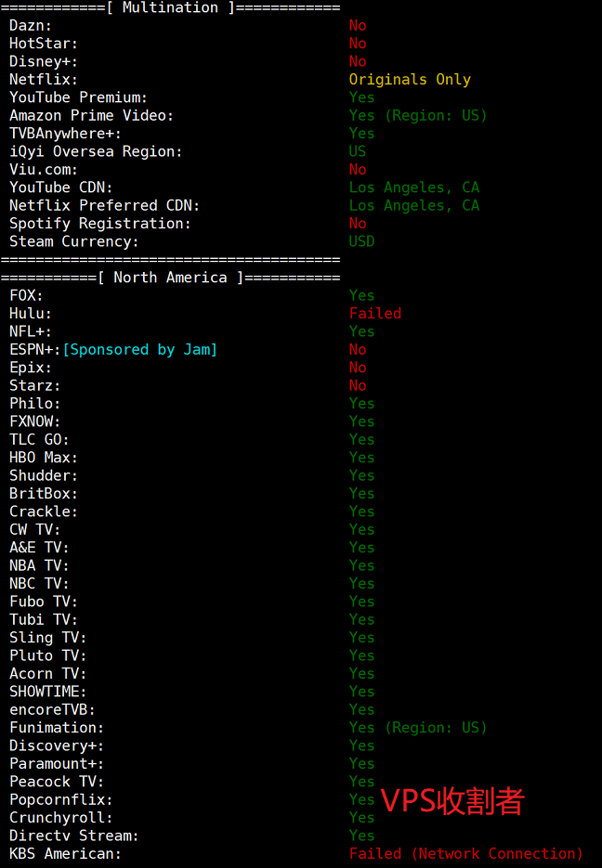The image size is (602, 868).
Task: Click the "Disney+:" label
Action: point(40,61)
